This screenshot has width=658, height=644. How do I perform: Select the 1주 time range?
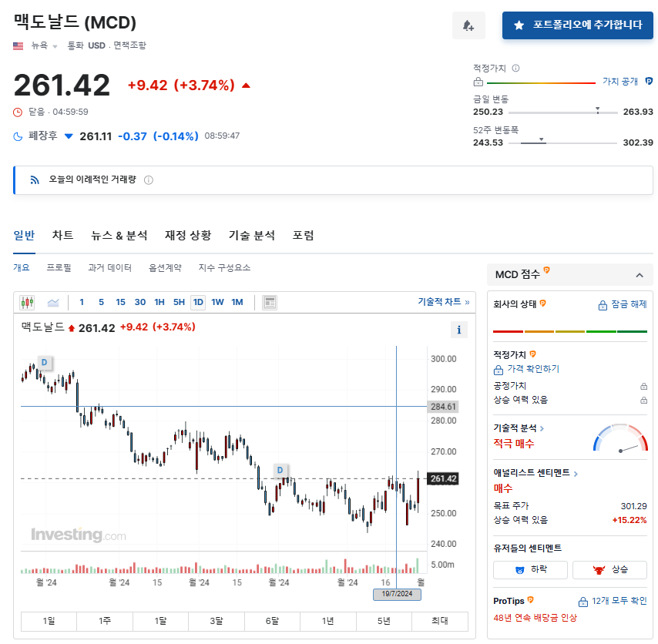click(105, 621)
